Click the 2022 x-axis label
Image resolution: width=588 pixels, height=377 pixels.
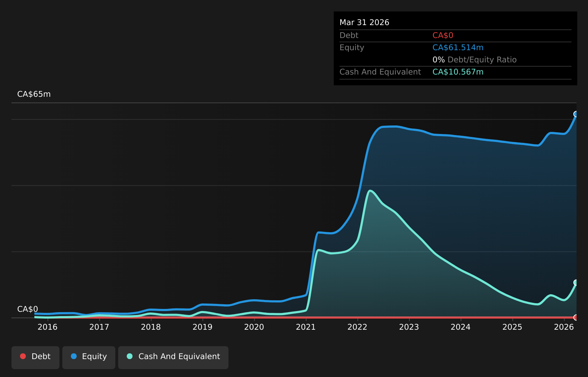click(x=357, y=327)
